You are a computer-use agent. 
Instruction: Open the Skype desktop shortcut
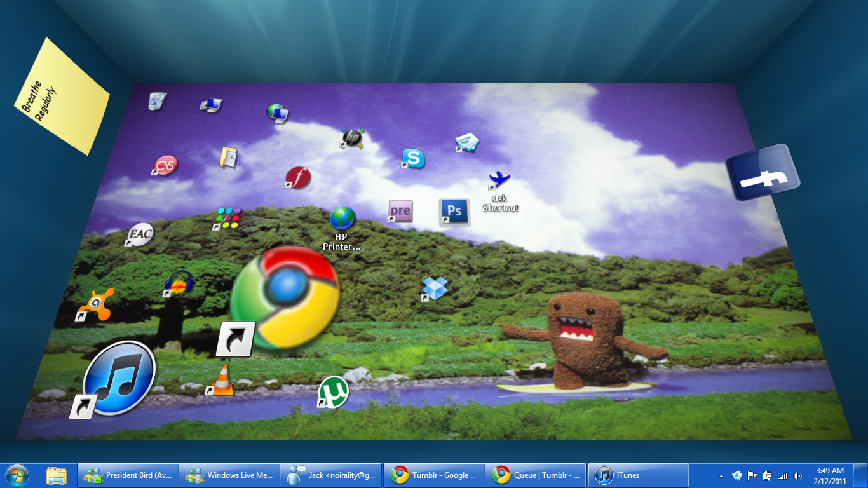(412, 158)
